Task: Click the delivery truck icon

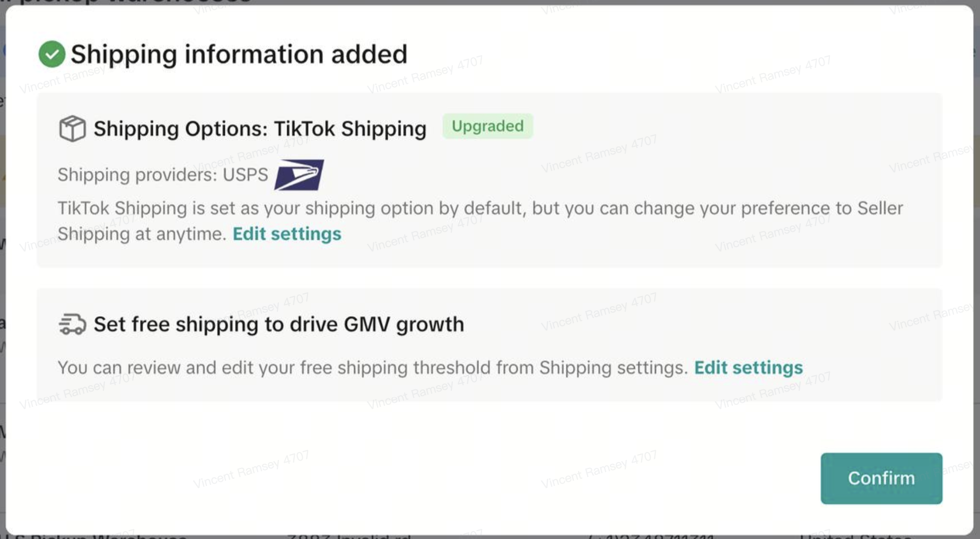Action: pos(72,324)
